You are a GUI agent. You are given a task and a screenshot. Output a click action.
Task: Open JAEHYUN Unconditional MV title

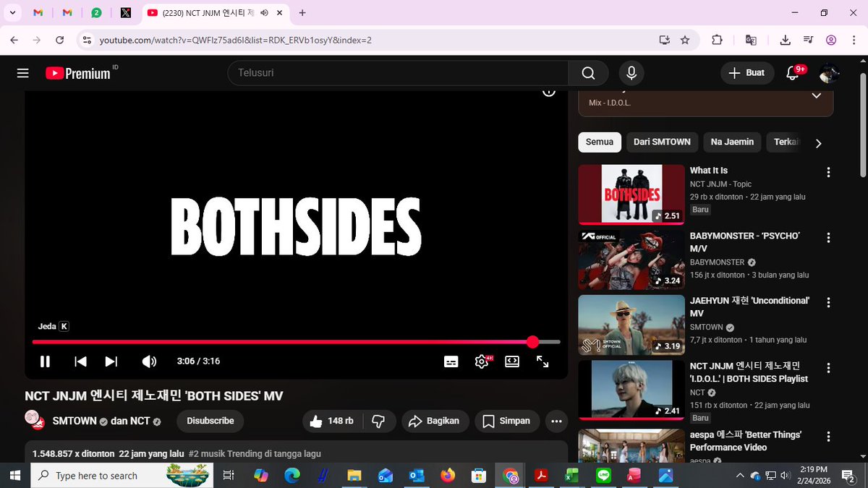point(749,307)
